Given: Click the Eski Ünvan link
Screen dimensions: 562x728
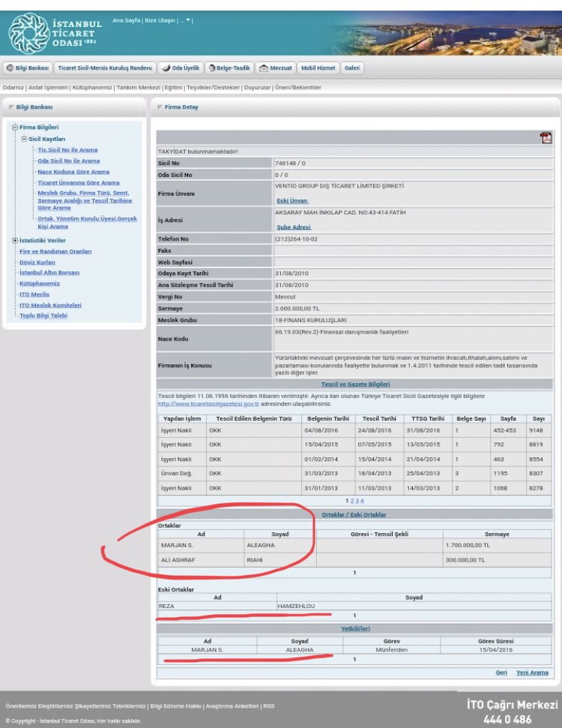Looking at the screenshot, I should pyautogui.click(x=292, y=201).
